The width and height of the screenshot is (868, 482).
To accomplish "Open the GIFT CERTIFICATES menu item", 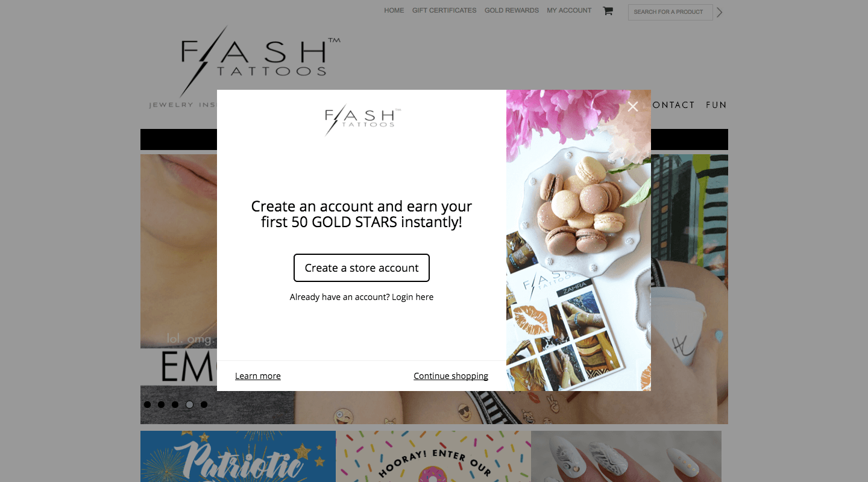I will coord(444,10).
